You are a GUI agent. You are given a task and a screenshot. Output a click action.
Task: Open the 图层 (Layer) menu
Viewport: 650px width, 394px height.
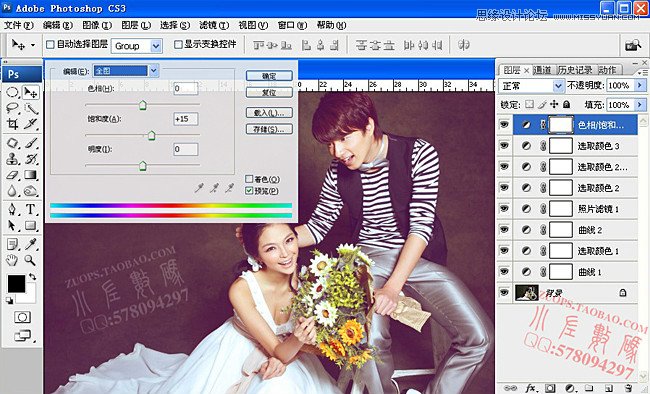click(x=136, y=25)
